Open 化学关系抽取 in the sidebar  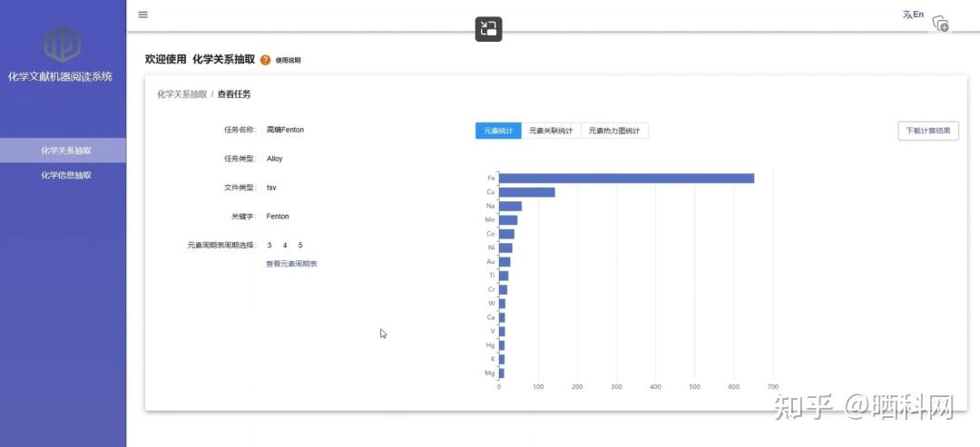coord(65,151)
